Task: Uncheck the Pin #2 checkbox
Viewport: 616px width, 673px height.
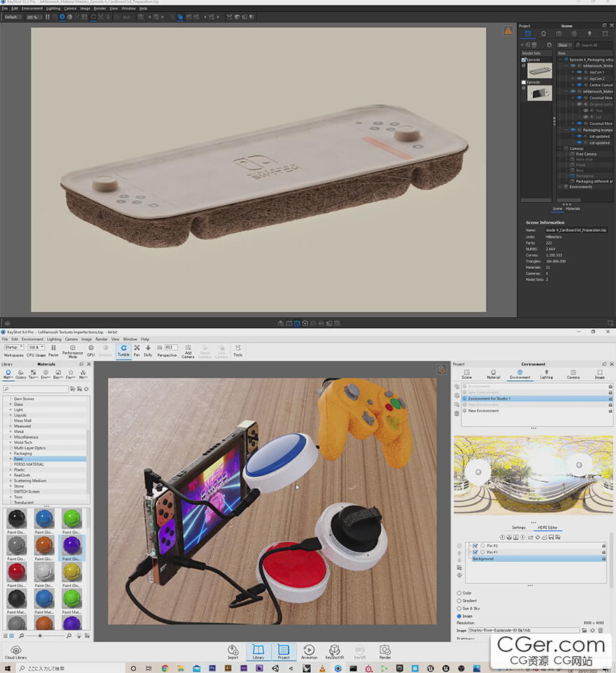Action: pyautogui.click(x=475, y=546)
